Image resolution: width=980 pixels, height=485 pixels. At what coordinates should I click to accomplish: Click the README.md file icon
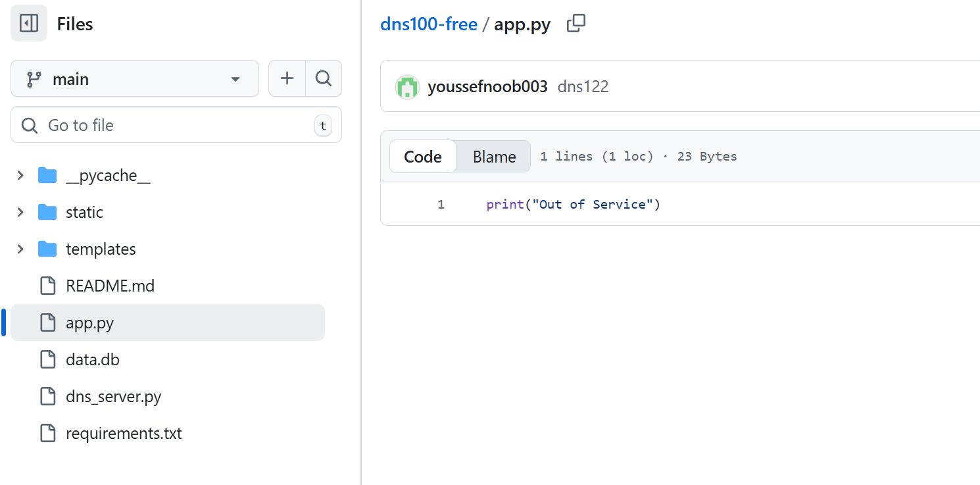(x=48, y=286)
